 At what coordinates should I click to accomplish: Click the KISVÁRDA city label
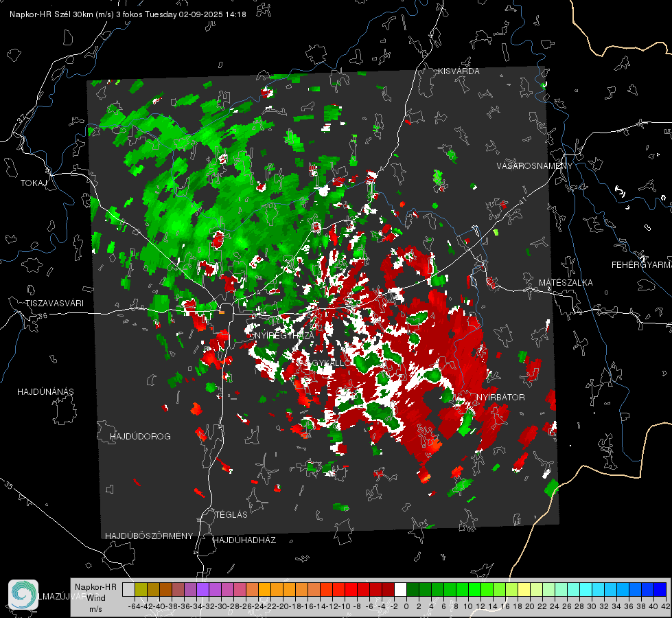[x=459, y=71]
